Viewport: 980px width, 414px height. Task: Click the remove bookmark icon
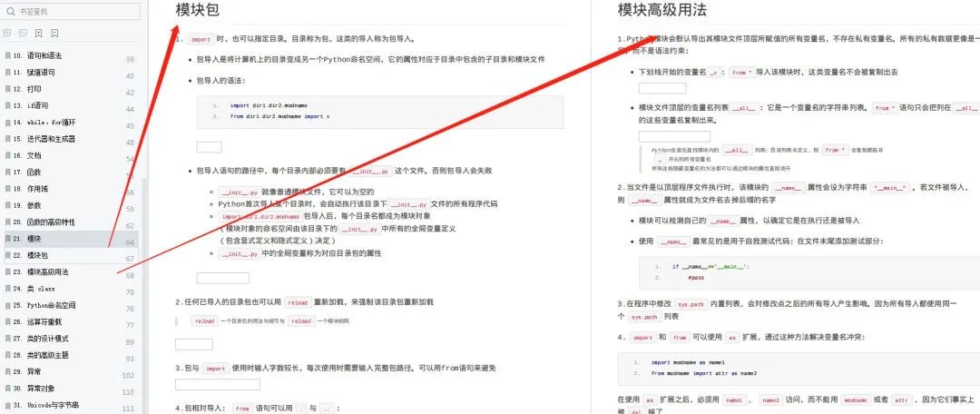55,33
